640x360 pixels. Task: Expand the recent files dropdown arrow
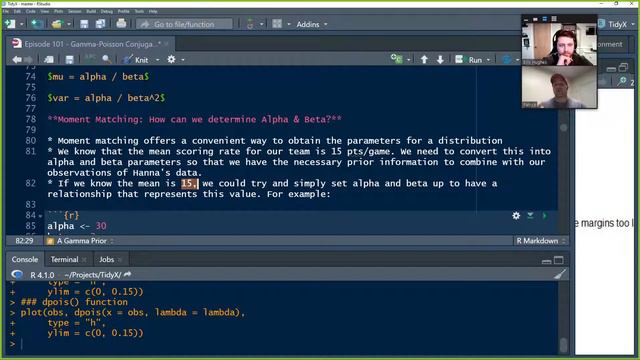point(69,24)
